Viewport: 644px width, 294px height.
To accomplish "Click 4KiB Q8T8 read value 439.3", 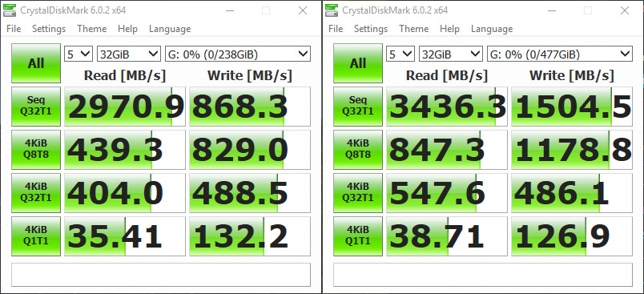I will (125, 150).
